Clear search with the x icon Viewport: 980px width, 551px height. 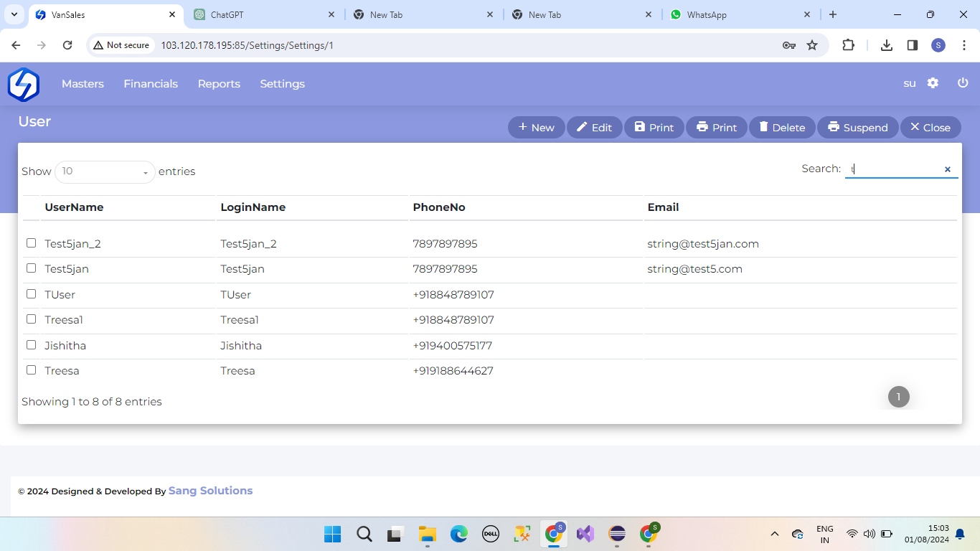947,169
